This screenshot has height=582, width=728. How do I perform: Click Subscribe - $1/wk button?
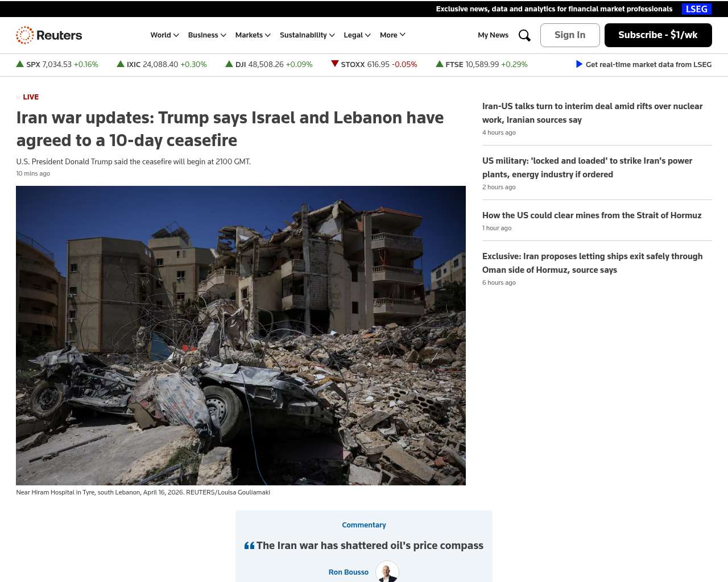click(x=658, y=35)
